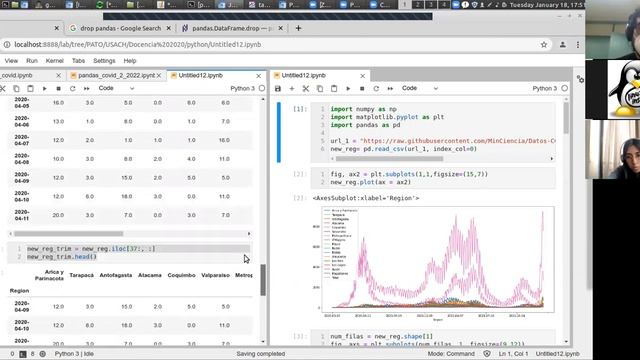Restart and run all in right notebook
The width and height of the screenshot is (640, 360).
point(390,88)
